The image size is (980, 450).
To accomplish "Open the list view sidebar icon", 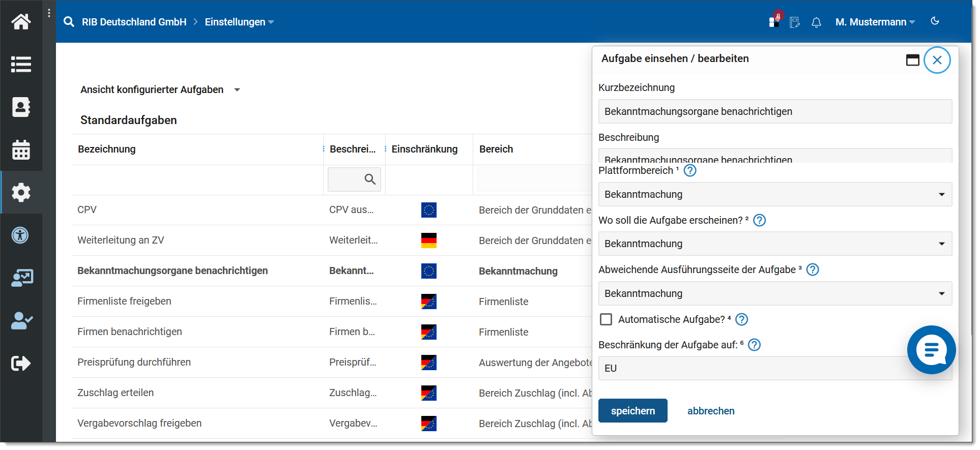I will pyautogui.click(x=21, y=65).
